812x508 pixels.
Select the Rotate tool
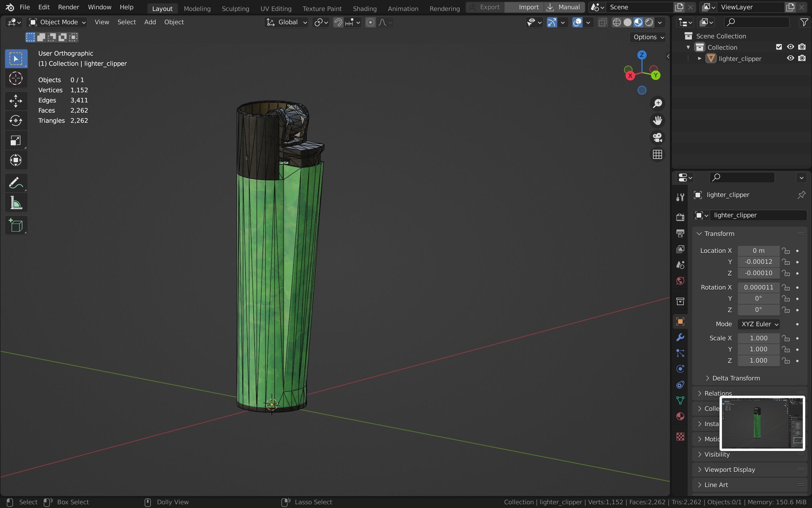click(16, 121)
